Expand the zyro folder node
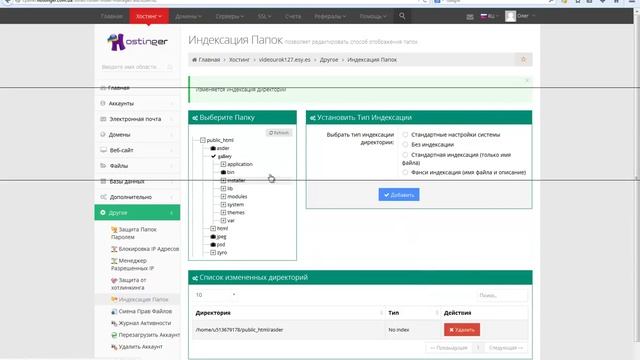This screenshot has width=640, height=360. point(213,253)
